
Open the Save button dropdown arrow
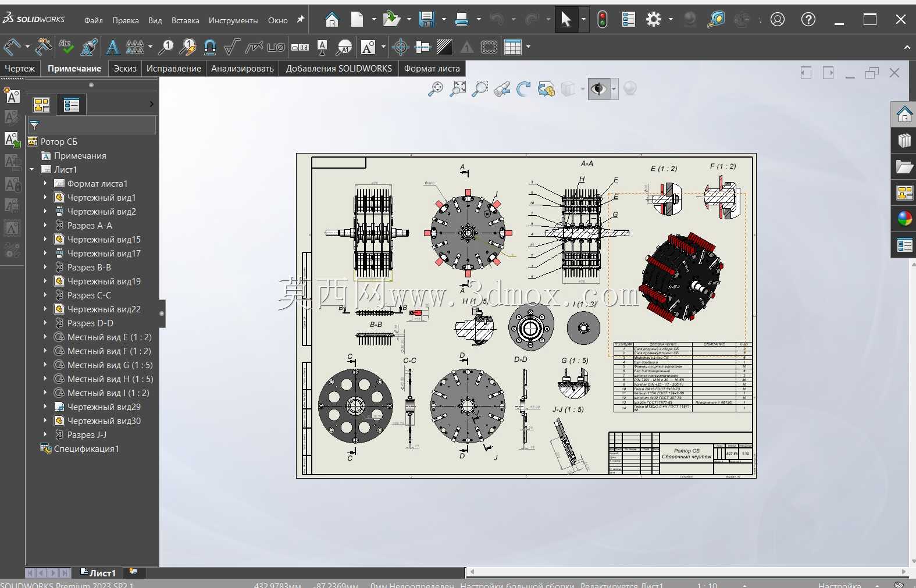[x=444, y=20]
